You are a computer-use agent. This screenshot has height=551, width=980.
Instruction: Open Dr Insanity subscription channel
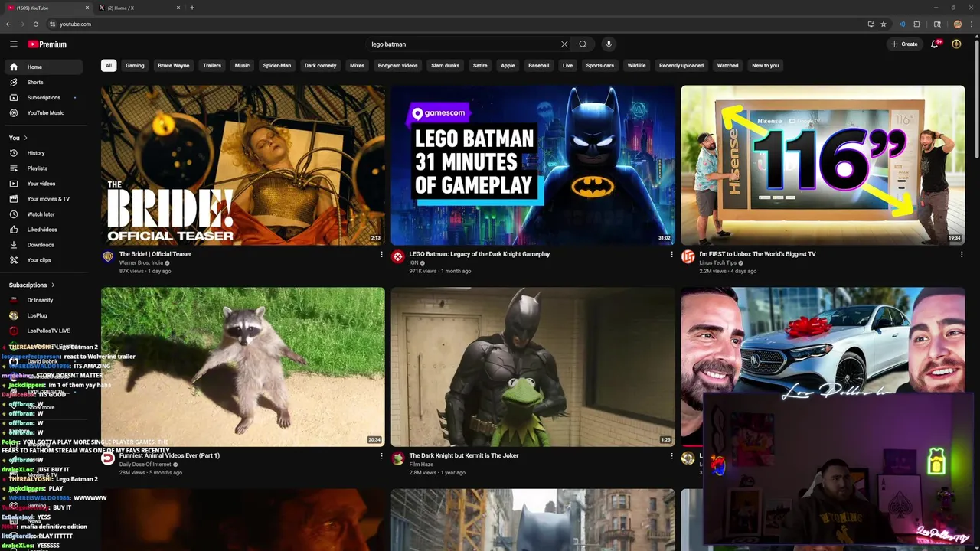coord(43,300)
